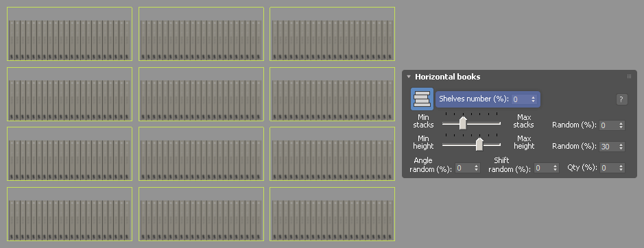The image size is (644, 248).
Task: Click the Qty (%) value field
Action: click(x=608, y=168)
